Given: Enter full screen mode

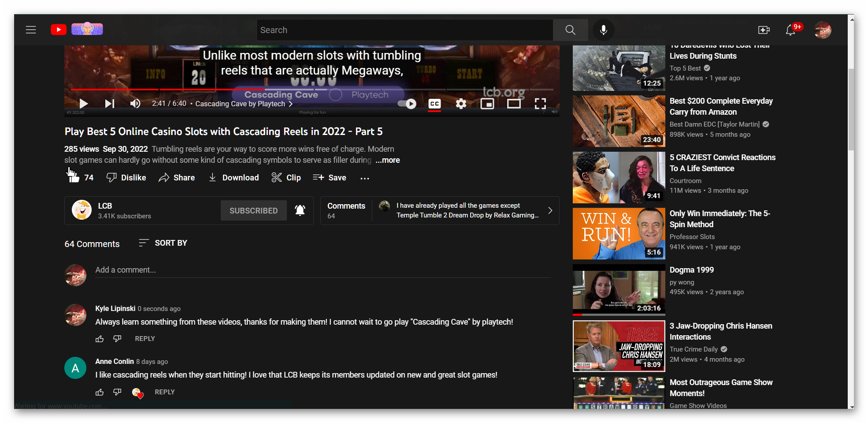Looking at the screenshot, I should pyautogui.click(x=540, y=104).
